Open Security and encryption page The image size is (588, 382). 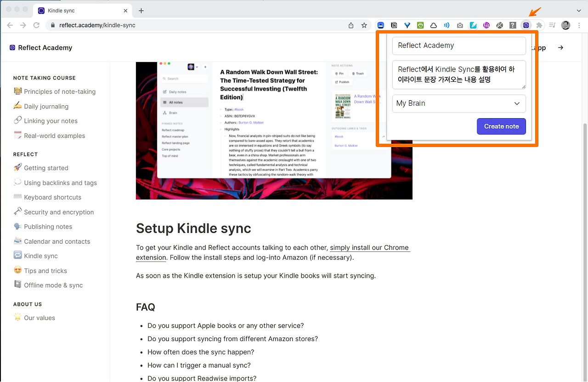54,212
